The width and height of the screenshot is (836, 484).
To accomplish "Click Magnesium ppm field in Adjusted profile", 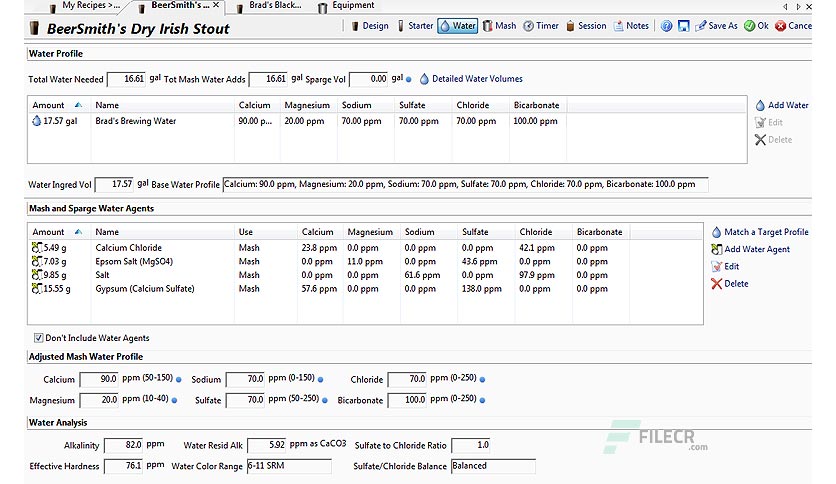I will click(99, 400).
